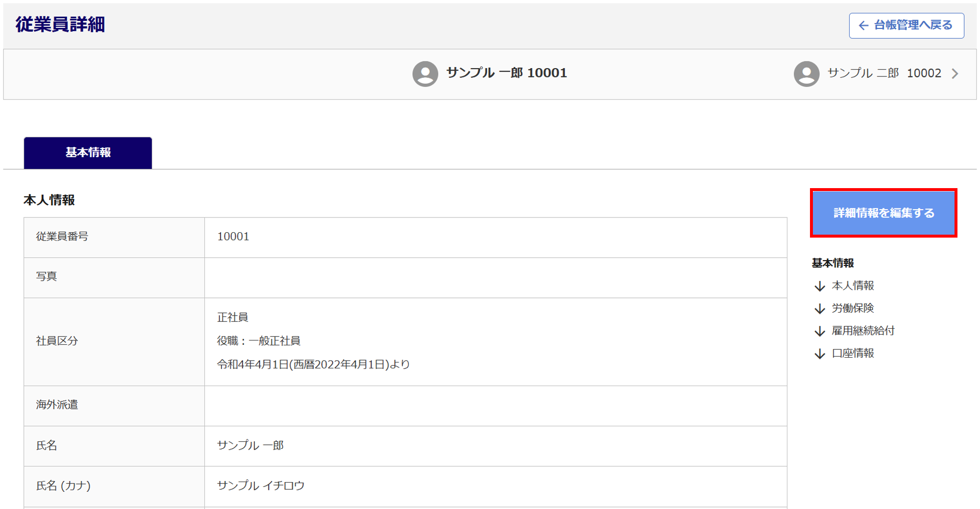Click down arrow beside 労働保険 link

[819, 309]
